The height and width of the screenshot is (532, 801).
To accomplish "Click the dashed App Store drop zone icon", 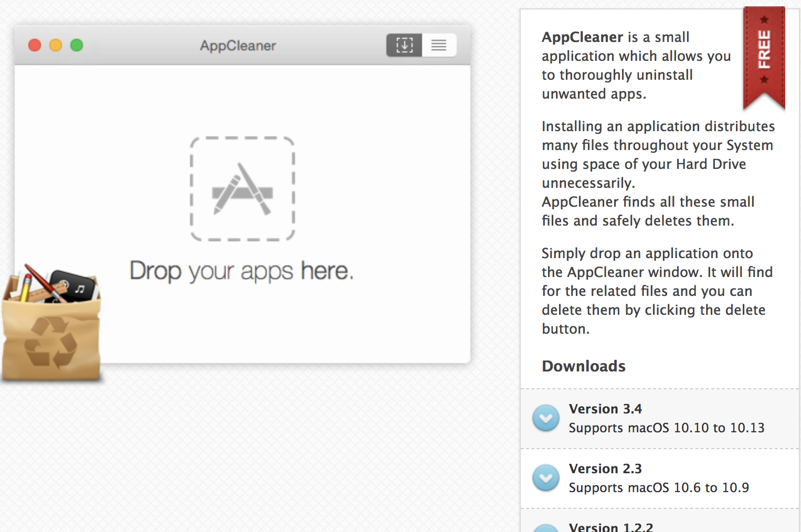I will click(243, 189).
